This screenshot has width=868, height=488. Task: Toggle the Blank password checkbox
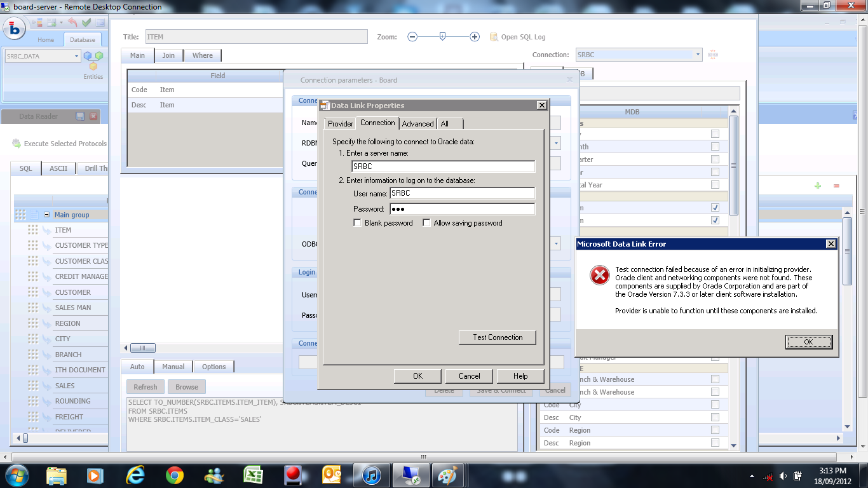pyautogui.click(x=358, y=223)
